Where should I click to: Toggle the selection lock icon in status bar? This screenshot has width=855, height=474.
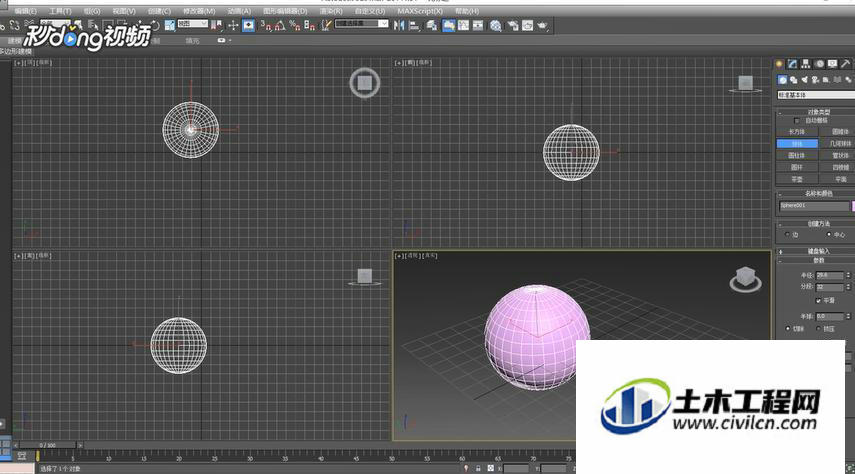(x=478, y=468)
